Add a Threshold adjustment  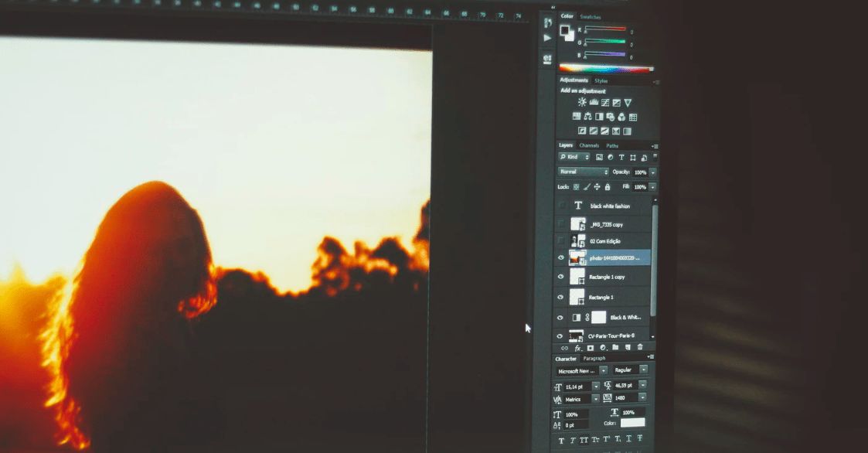604,131
